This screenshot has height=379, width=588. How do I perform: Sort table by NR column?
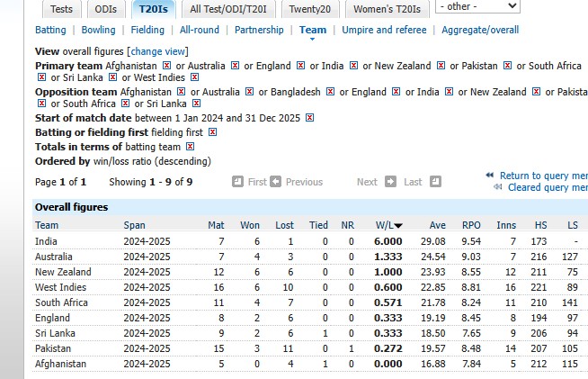[x=348, y=225]
